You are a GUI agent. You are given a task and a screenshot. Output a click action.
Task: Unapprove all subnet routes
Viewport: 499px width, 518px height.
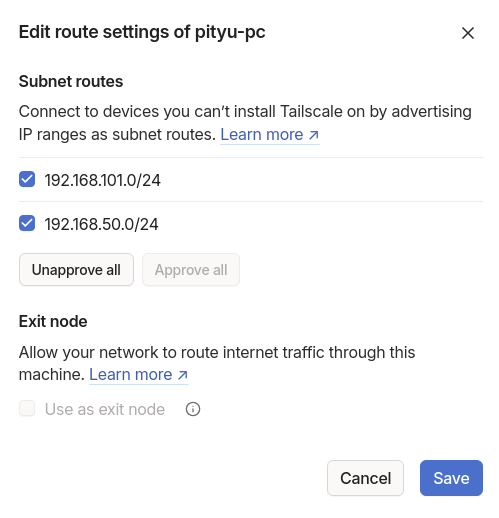(x=76, y=270)
